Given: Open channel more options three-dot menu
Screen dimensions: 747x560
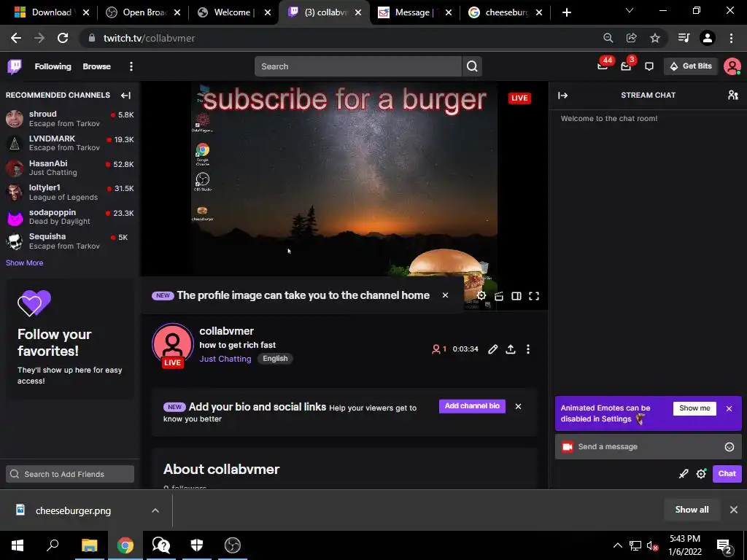Looking at the screenshot, I should (x=528, y=349).
